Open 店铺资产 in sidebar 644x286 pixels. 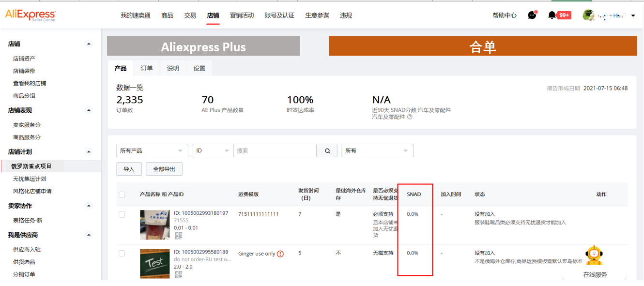[24, 59]
